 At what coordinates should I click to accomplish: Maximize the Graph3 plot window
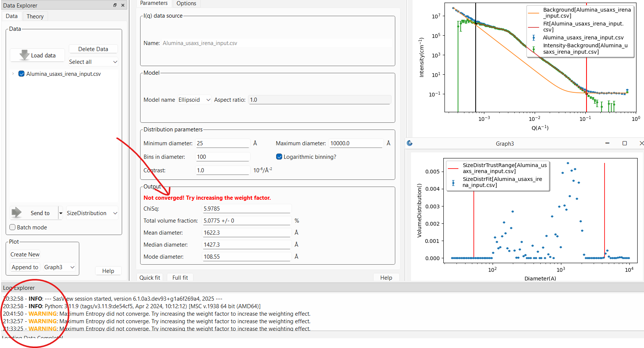(x=624, y=143)
